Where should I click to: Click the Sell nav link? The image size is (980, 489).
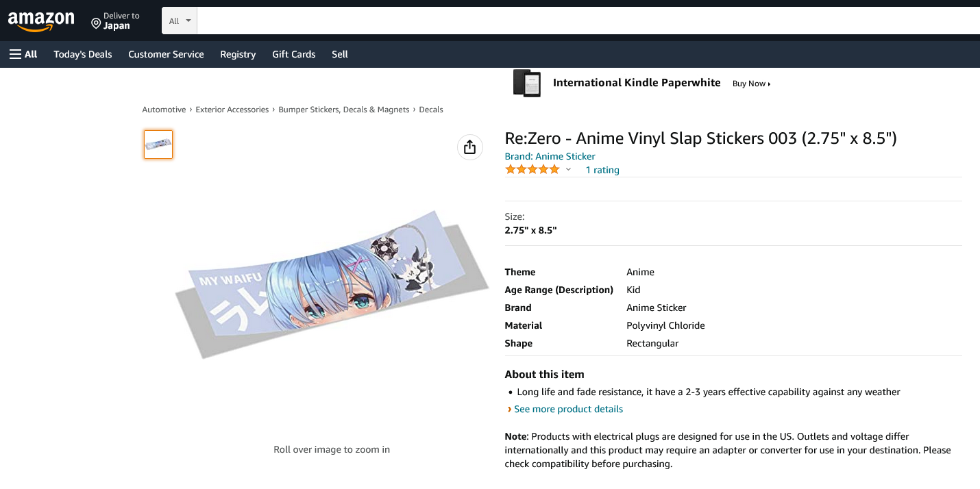340,54
